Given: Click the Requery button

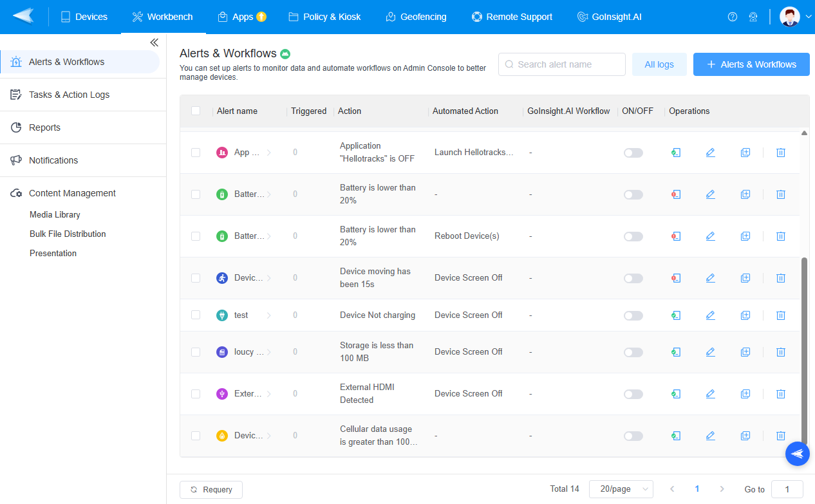Looking at the screenshot, I should tap(211, 490).
